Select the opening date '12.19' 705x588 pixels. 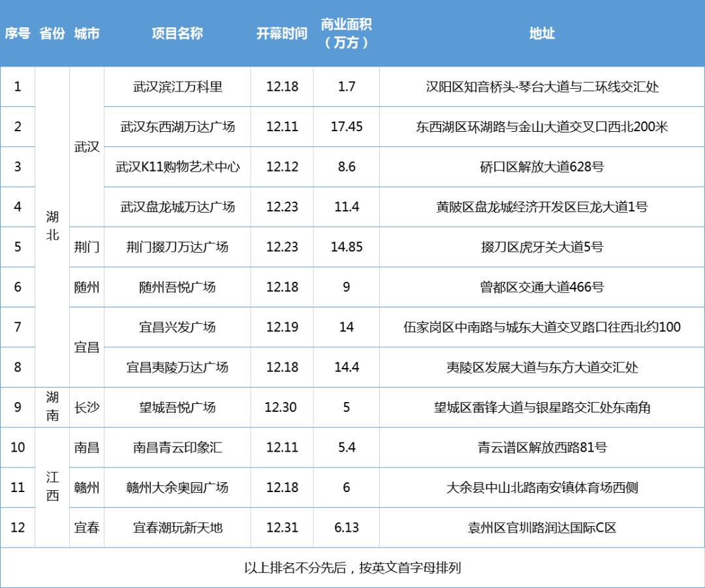tap(283, 327)
